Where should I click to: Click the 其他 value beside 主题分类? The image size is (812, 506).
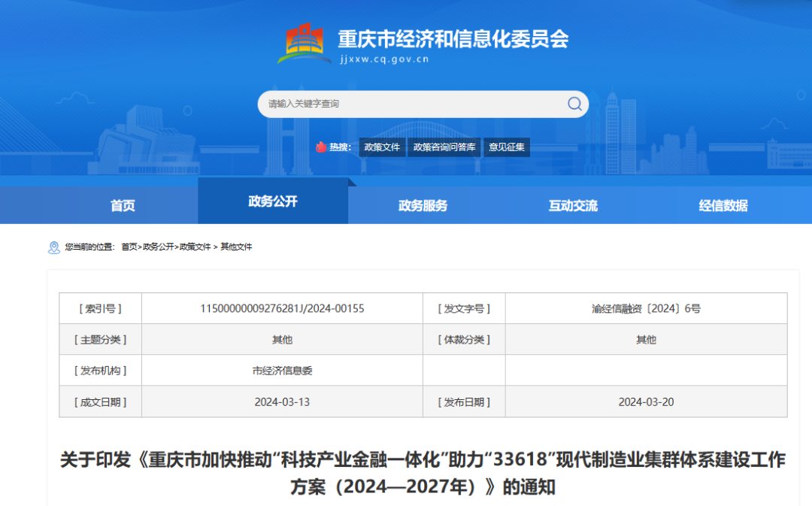pyautogui.click(x=282, y=340)
